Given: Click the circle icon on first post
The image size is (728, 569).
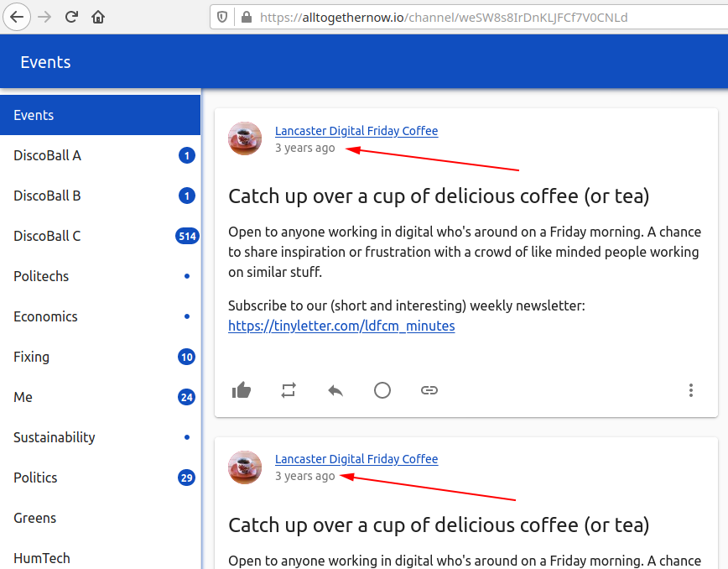Looking at the screenshot, I should [x=382, y=390].
